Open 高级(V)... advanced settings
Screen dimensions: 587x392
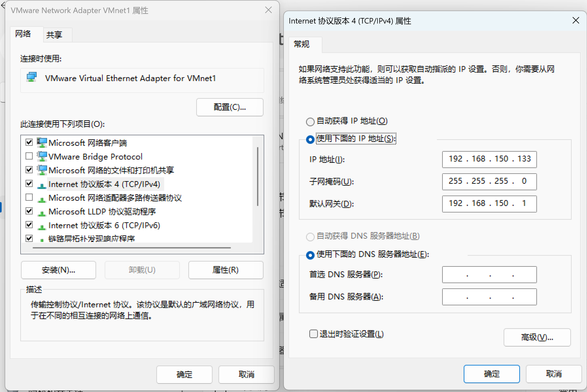pos(537,337)
